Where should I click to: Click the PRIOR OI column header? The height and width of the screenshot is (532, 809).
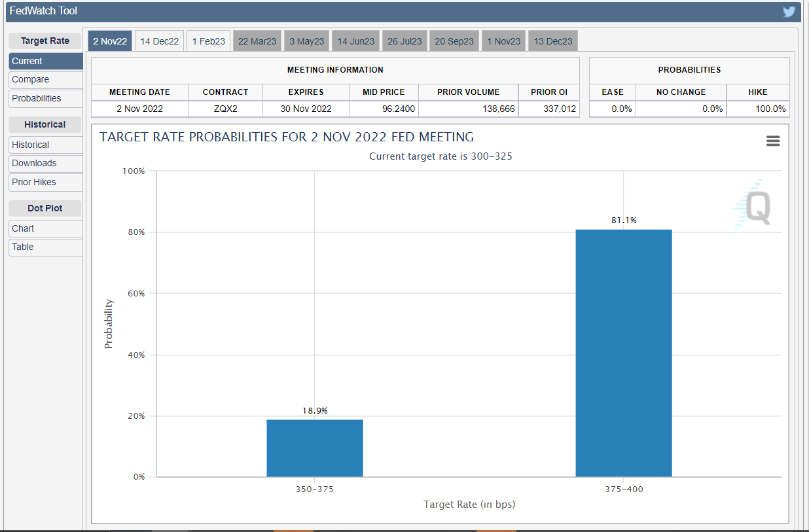(548, 92)
